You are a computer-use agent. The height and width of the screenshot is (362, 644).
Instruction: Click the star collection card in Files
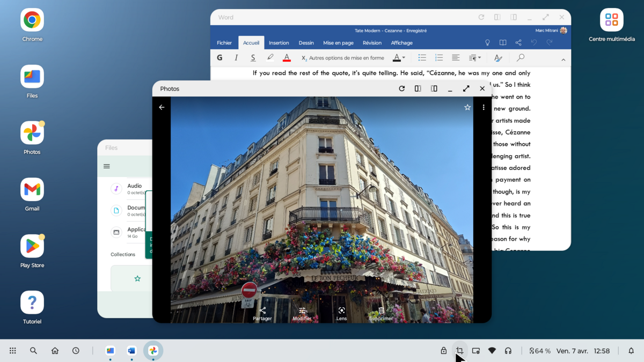(x=132, y=278)
